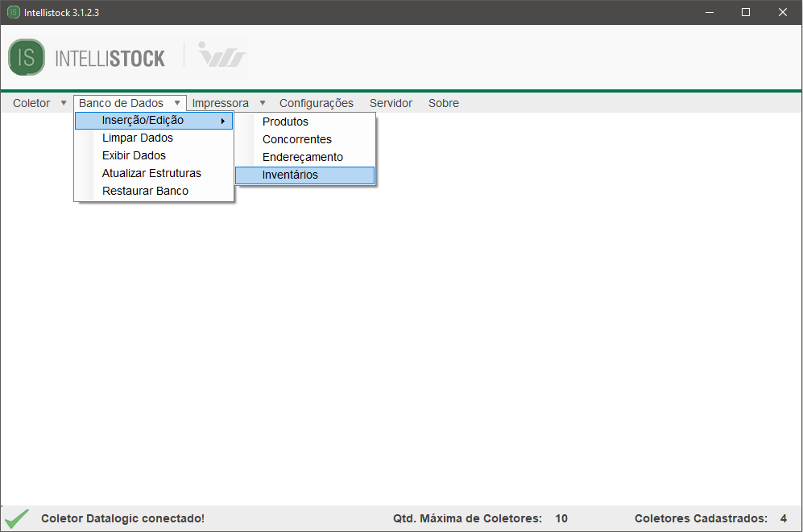Choose Concorrentes in the submenu
Image resolution: width=803 pixels, height=532 pixels.
coord(296,139)
